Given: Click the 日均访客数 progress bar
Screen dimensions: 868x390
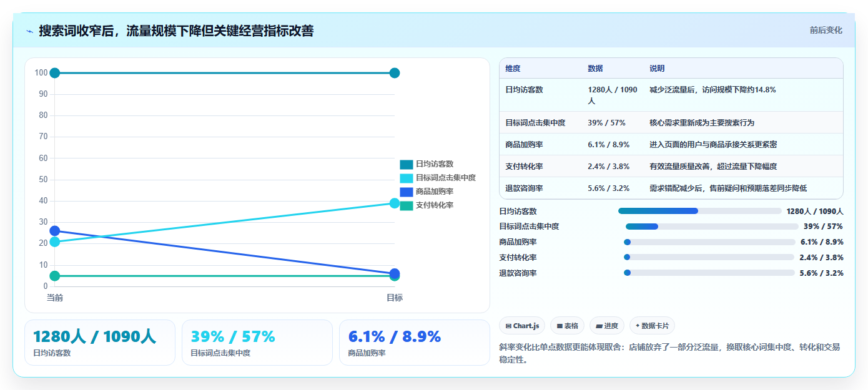Looking at the screenshot, I should click(x=699, y=211).
